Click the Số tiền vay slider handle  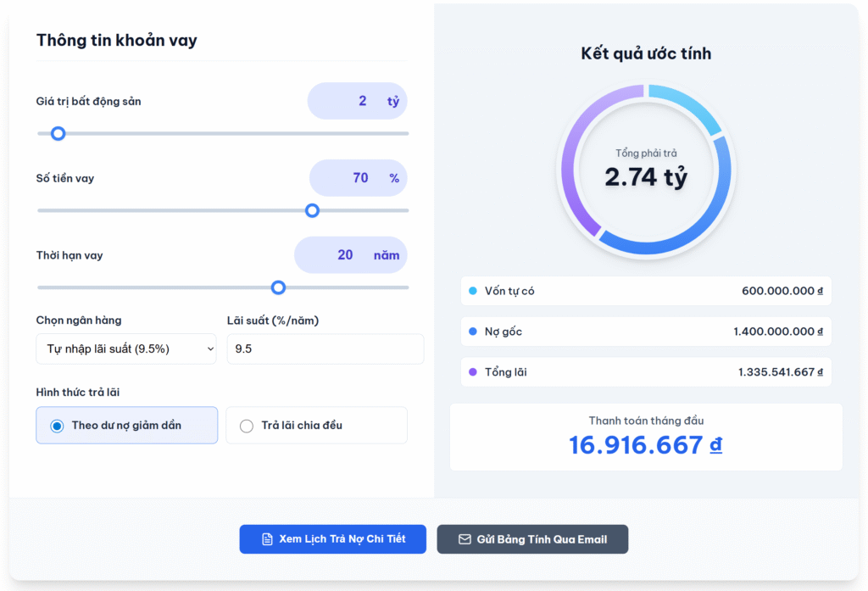coord(312,210)
